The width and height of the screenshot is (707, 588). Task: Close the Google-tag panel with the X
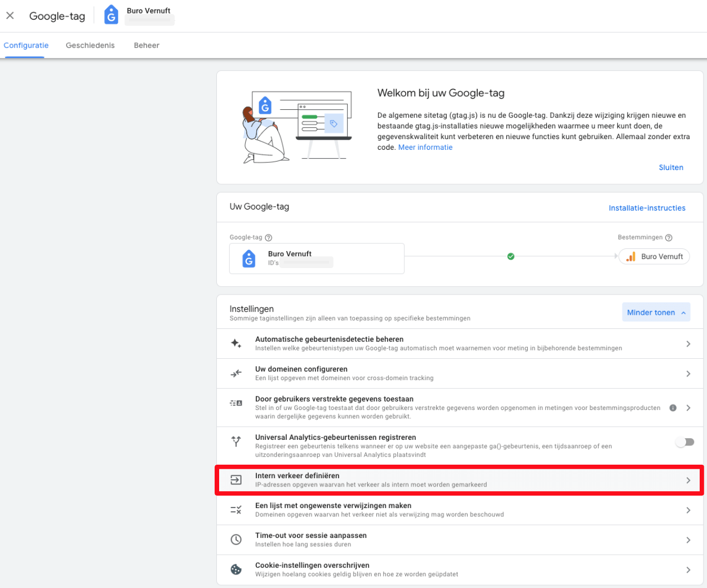coord(10,16)
